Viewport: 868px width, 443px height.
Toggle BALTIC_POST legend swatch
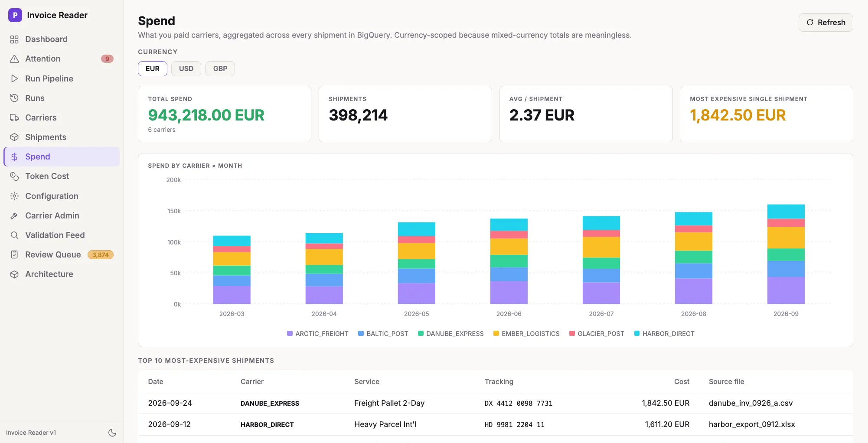point(361,333)
